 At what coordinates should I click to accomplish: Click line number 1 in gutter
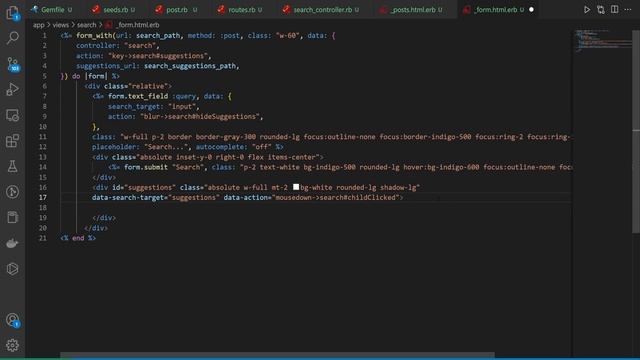coord(44,36)
